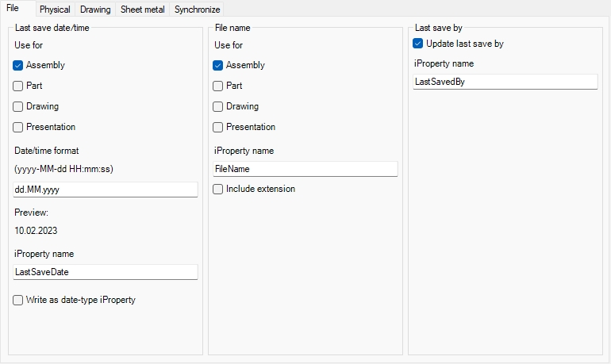Uncheck Assembly in File name group

(218, 65)
